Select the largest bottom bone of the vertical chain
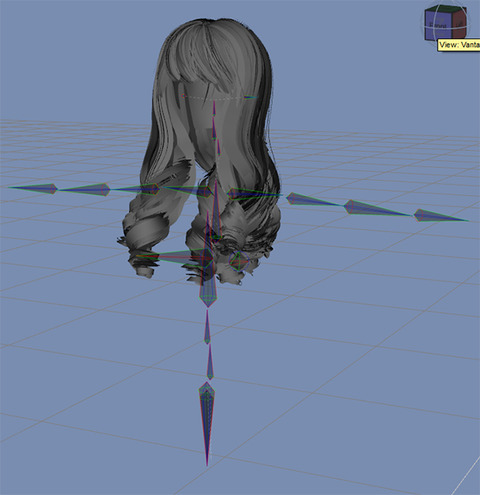 point(207,423)
